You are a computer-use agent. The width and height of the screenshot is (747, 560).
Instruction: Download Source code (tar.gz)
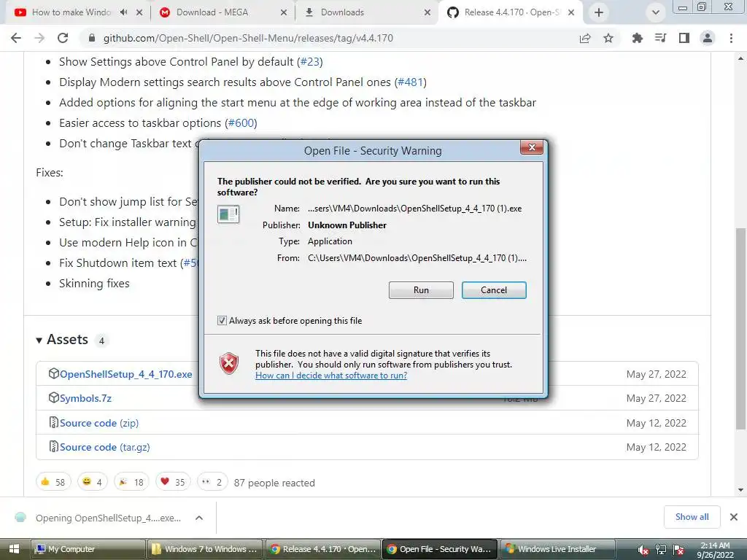coord(105,447)
